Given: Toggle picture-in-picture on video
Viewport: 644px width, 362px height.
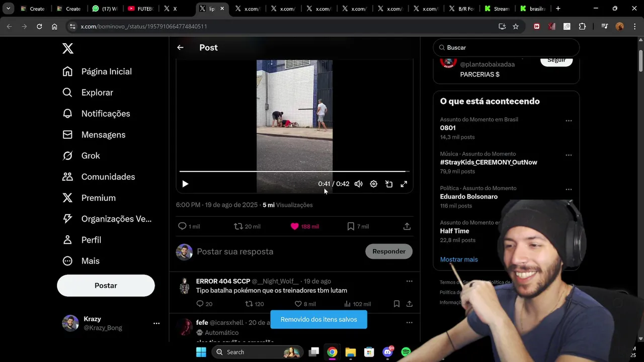Looking at the screenshot, I should [389, 184].
